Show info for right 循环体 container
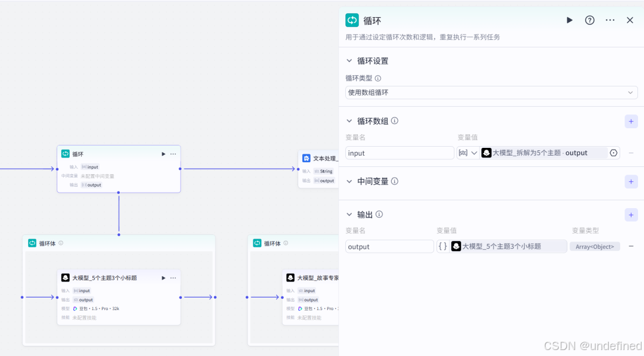Screen dimensions: 644x356 pos(286,243)
